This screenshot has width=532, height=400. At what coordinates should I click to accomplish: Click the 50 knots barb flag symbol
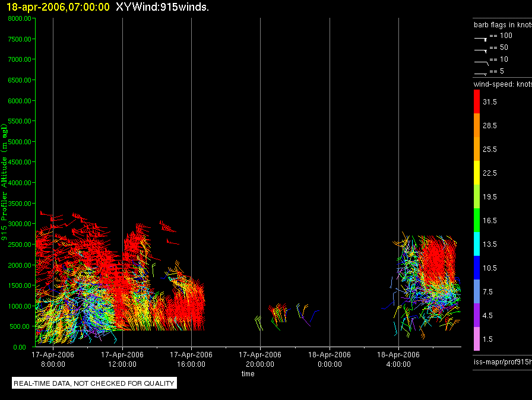coord(480,50)
